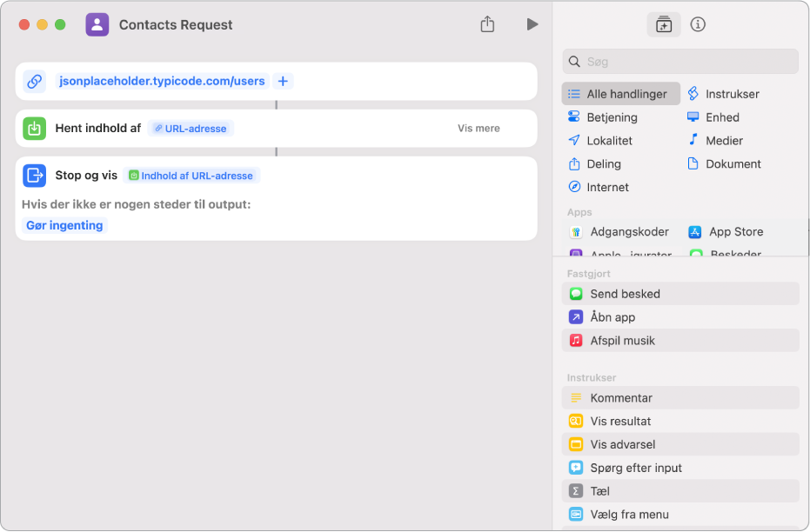Click the yellow minimize window button
The height and width of the screenshot is (532, 810).
[43, 24]
